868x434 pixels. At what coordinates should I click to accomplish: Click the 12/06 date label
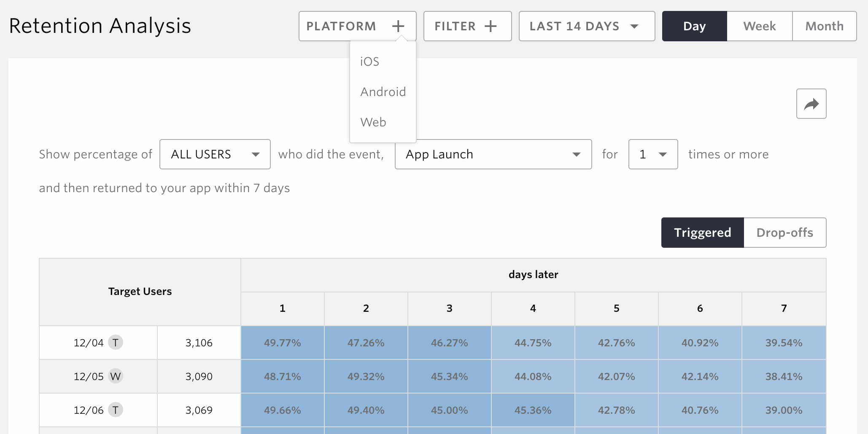click(89, 410)
